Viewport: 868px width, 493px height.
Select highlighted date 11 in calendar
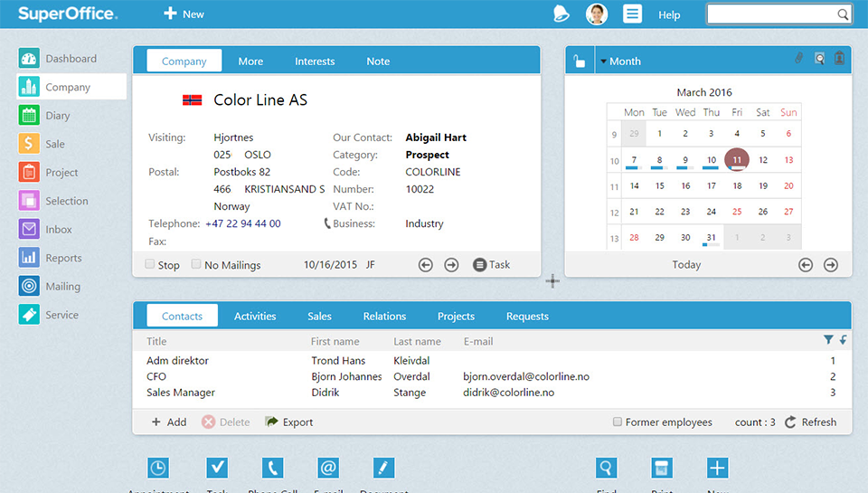click(x=737, y=160)
